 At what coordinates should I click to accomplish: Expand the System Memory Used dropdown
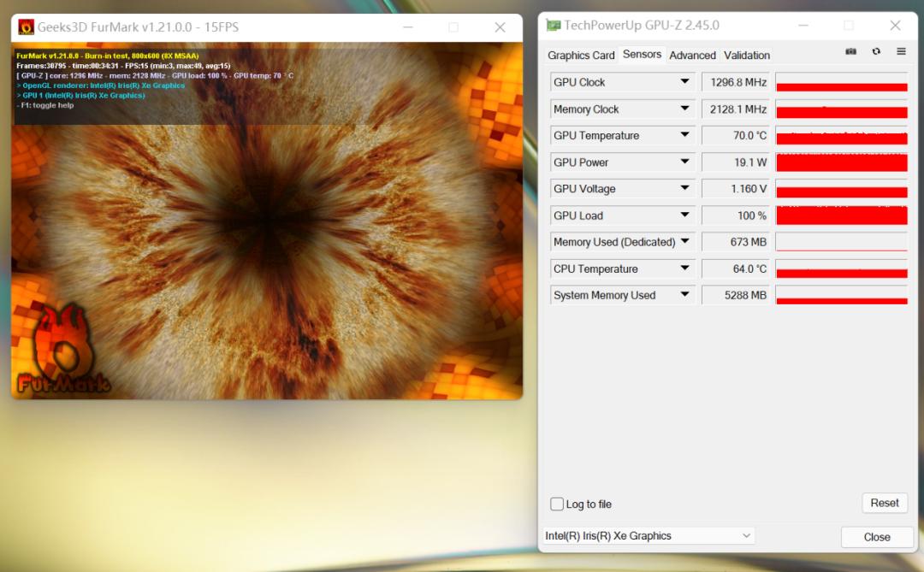pos(684,295)
